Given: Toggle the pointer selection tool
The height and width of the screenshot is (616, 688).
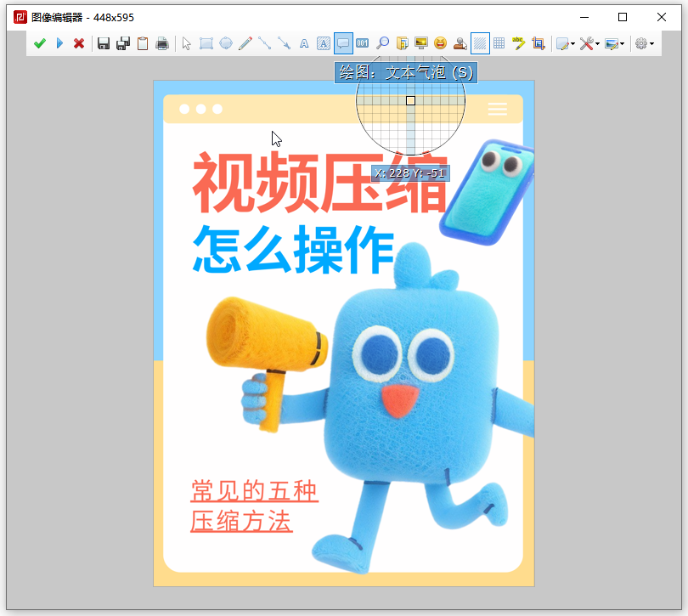Looking at the screenshot, I should pyautogui.click(x=187, y=43).
